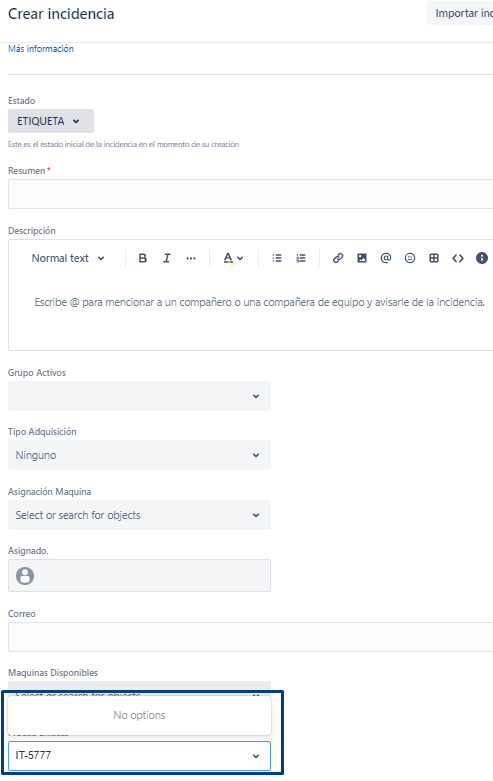Toggle bold formatting in description editor
Viewport: 493px width, 781px height.
(x=142, y=258)
